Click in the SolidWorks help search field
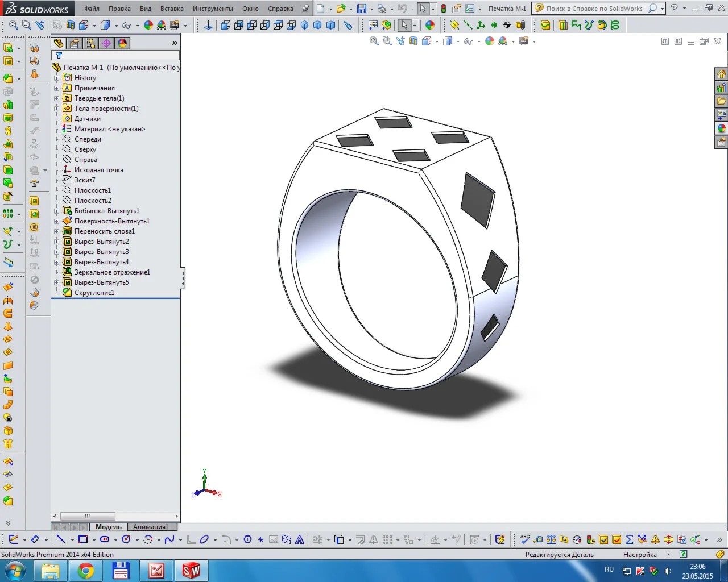 pyautogui.click(x=594, y=9)
